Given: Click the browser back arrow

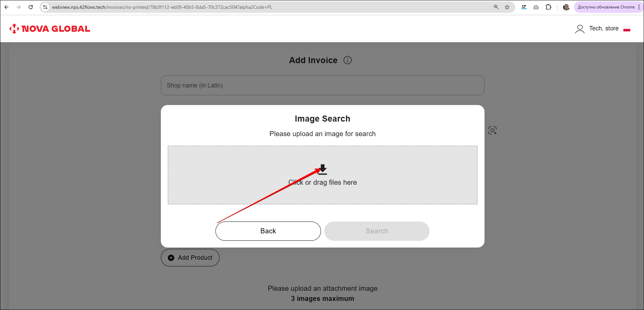Looking at the screenshot, I should click(x=6, y=7).
